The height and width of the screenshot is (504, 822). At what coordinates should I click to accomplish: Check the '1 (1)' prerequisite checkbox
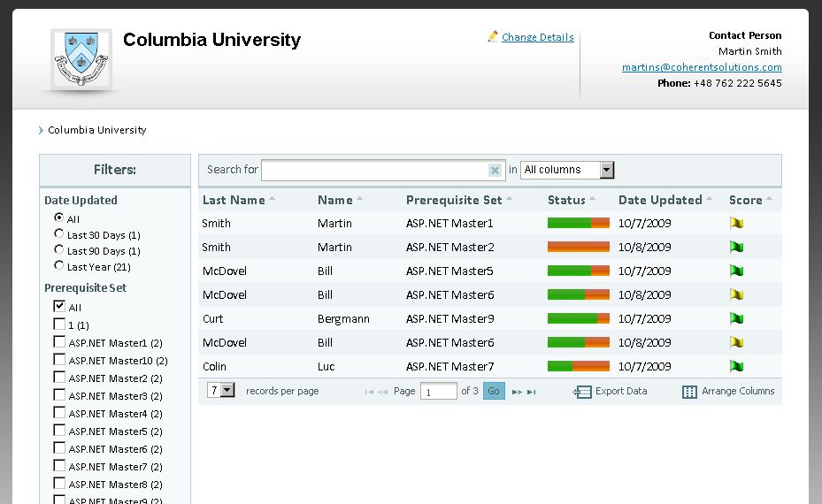[x=59, y=324]
